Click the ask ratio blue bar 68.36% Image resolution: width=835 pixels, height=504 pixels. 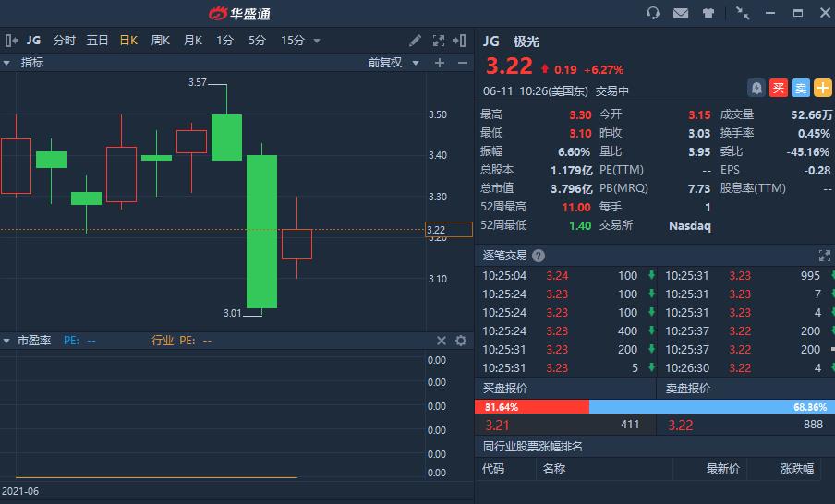[712, 407]
